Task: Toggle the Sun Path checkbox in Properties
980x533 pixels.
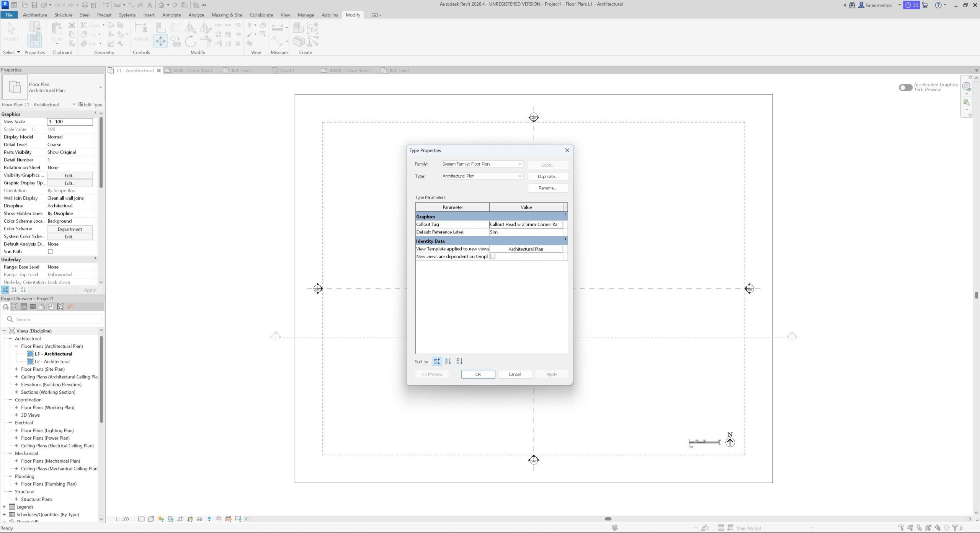Action: [50, 251]
